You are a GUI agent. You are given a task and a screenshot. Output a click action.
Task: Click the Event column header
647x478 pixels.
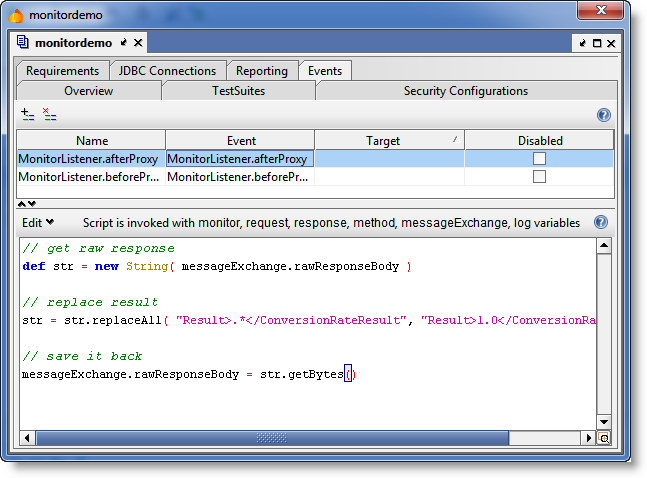point(241,140)
